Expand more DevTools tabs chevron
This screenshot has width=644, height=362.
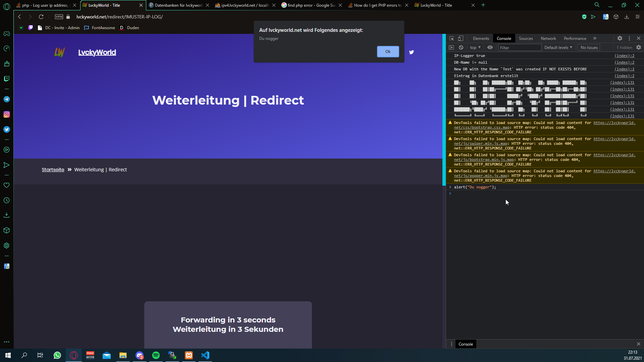click(x=595, y=38)
